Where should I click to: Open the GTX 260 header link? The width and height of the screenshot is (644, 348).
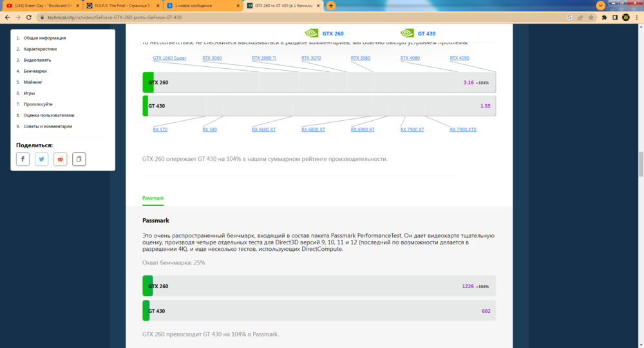click(333, 33)
